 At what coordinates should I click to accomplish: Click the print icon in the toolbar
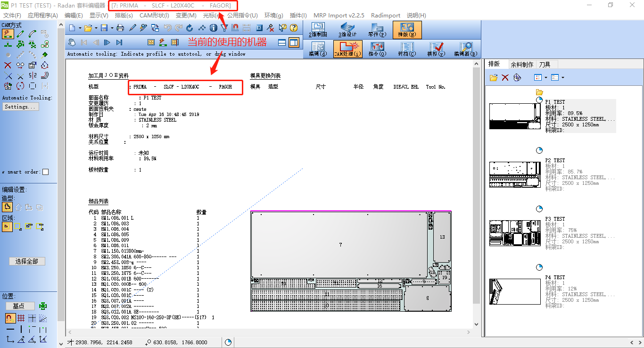(120, 28)
